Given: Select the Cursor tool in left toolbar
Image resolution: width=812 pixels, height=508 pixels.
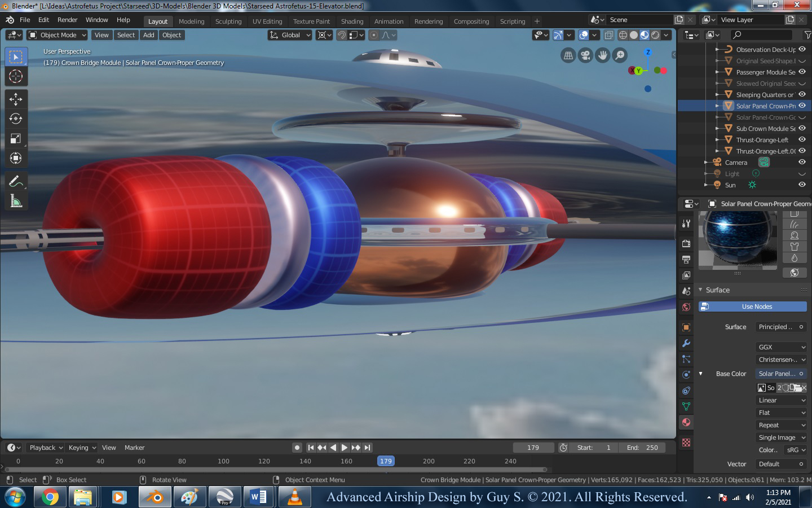Looking at the screenshot, I should pos(16,77).
